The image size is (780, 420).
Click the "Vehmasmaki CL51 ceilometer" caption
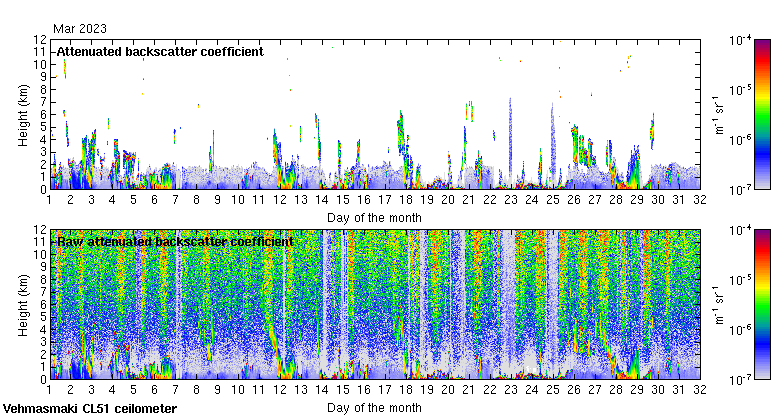click(90, 409)
